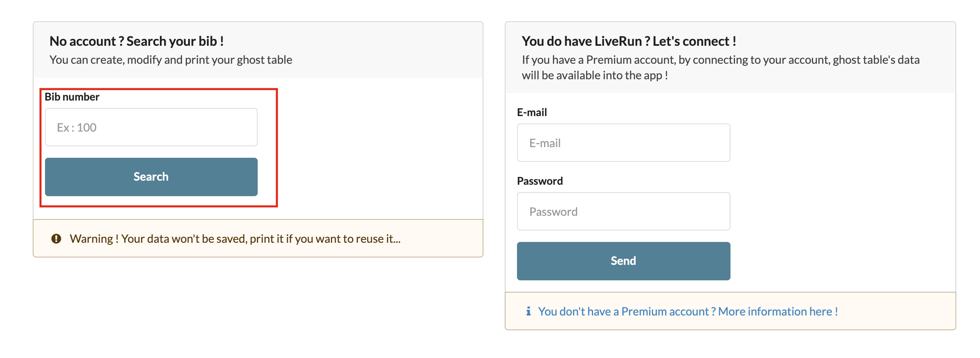Select the Password input box

tap(623, 211)
